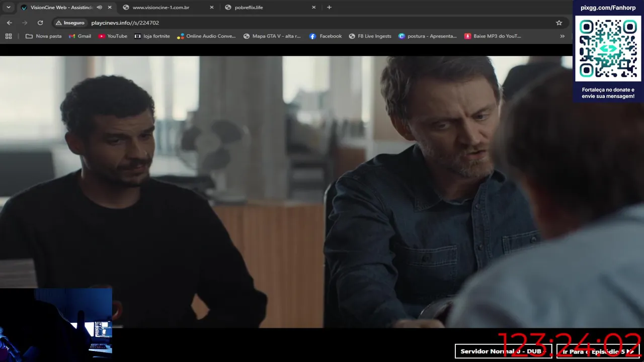Go forward with the forward arrow
This screenshot has width=644, height=362.
coord(25,23)
